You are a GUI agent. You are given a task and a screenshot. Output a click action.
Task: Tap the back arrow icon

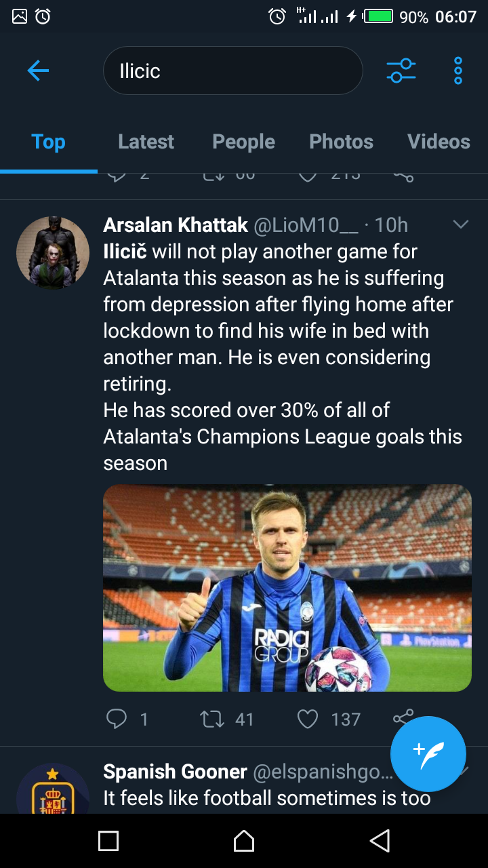[38, 71]
